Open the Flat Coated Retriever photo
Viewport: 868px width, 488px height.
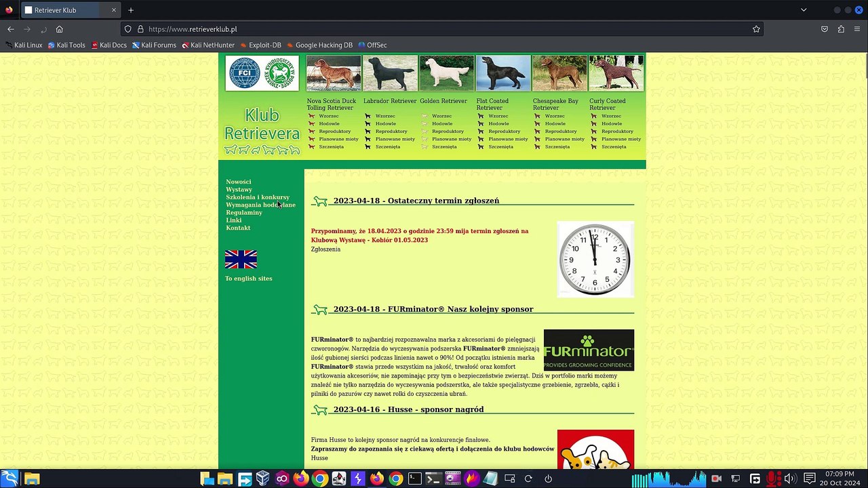click(x=503, y=73)
